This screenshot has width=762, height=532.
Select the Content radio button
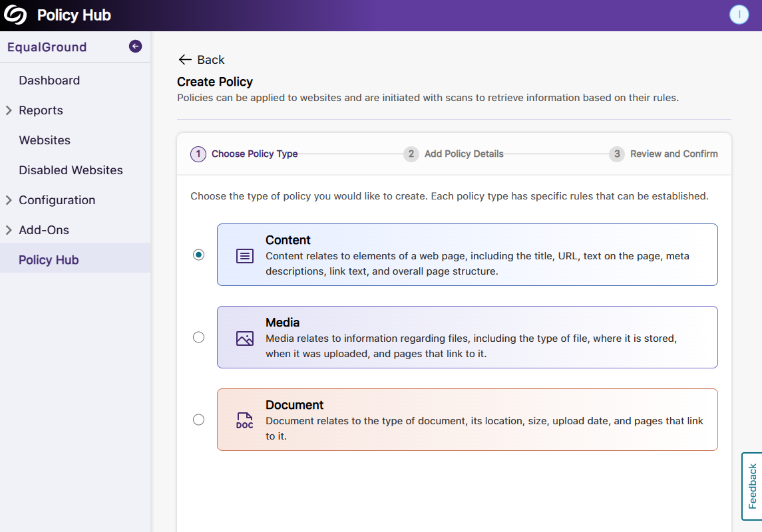tap(198, 255)
